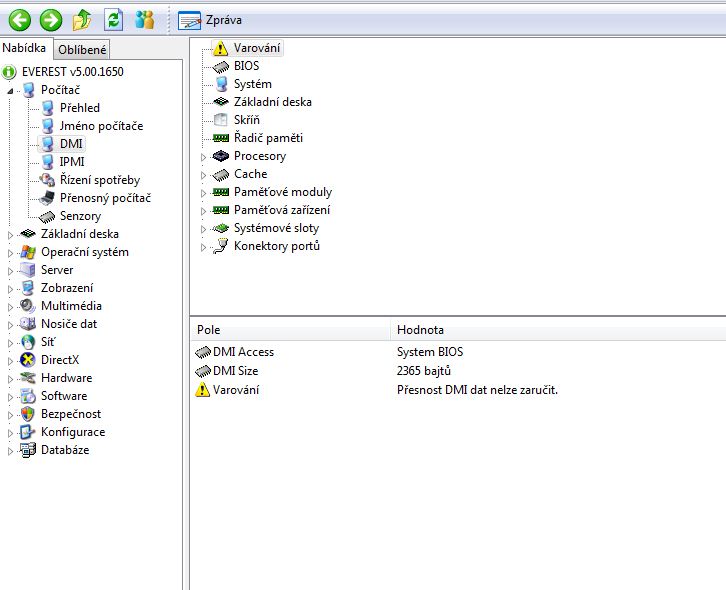Click the Up folder level icon

coord(82,19)
